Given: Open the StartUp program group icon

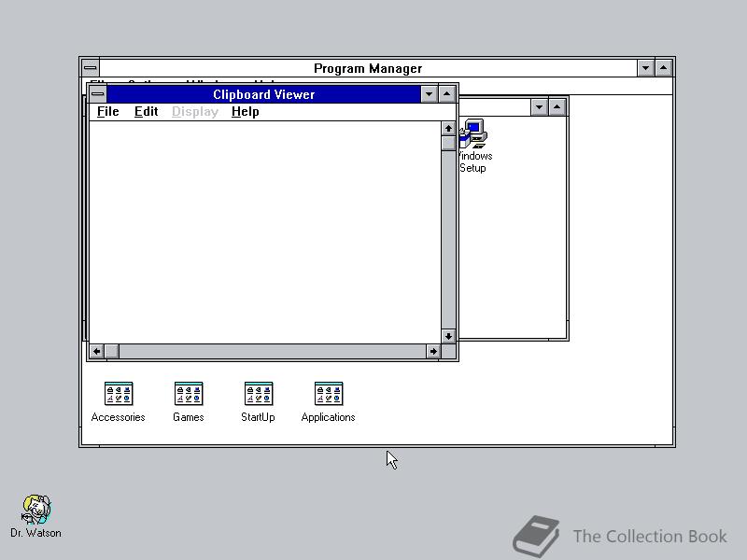Looking at the screenshot, I should click(259, 393).
